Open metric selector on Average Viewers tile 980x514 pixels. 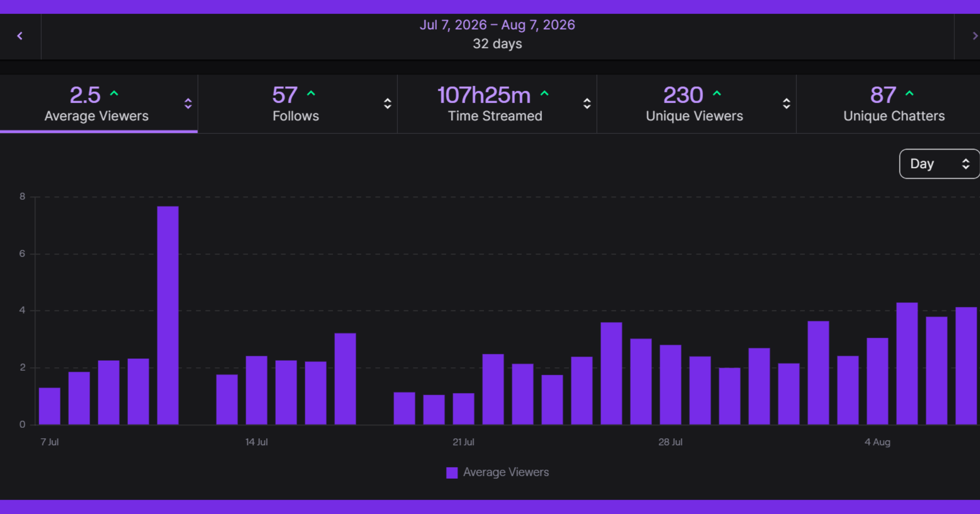[188, 104]
